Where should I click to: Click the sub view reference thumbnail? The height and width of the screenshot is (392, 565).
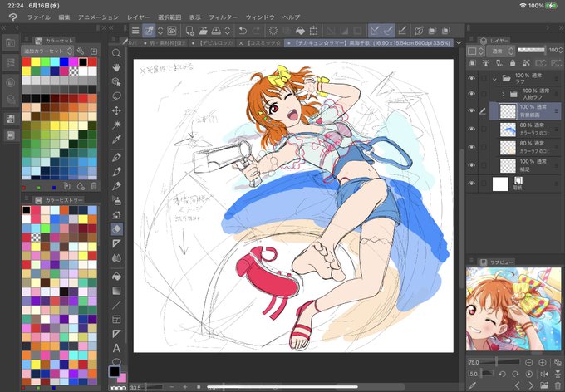pyautogui.click(x=513, y=309)
